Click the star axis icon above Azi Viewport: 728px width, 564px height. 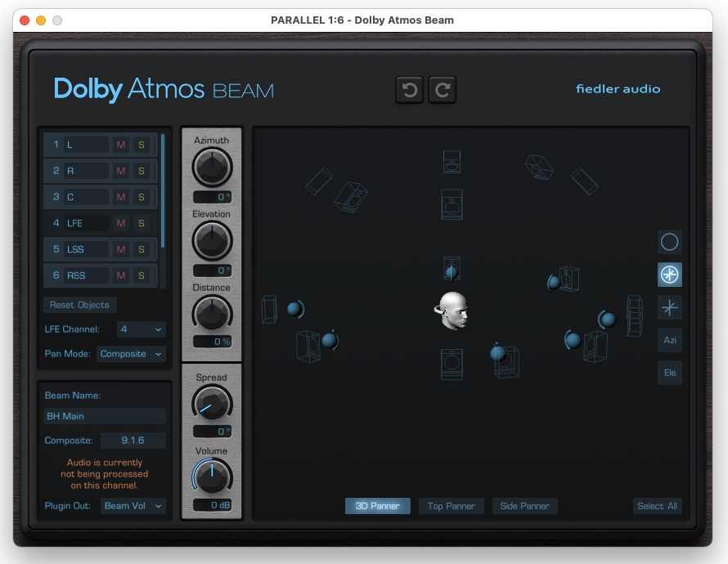coord(669,307)
